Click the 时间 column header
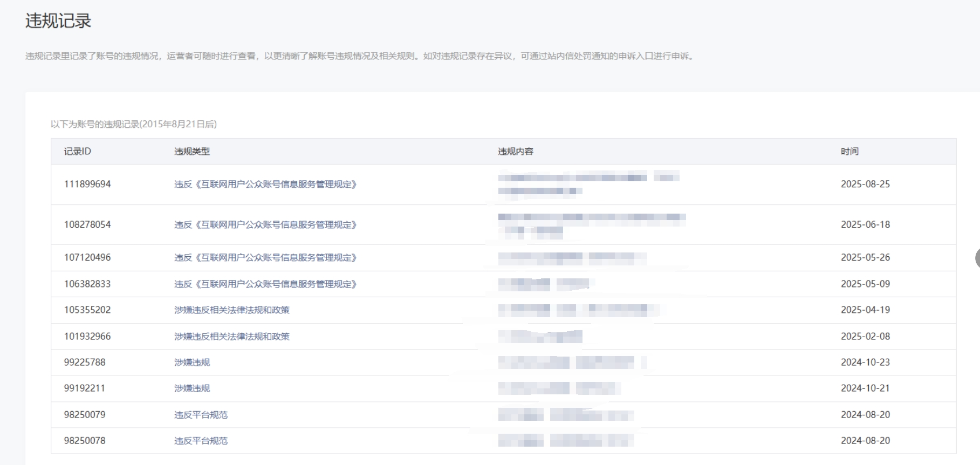This screenshot has width=980, height=465. [849, 152]
